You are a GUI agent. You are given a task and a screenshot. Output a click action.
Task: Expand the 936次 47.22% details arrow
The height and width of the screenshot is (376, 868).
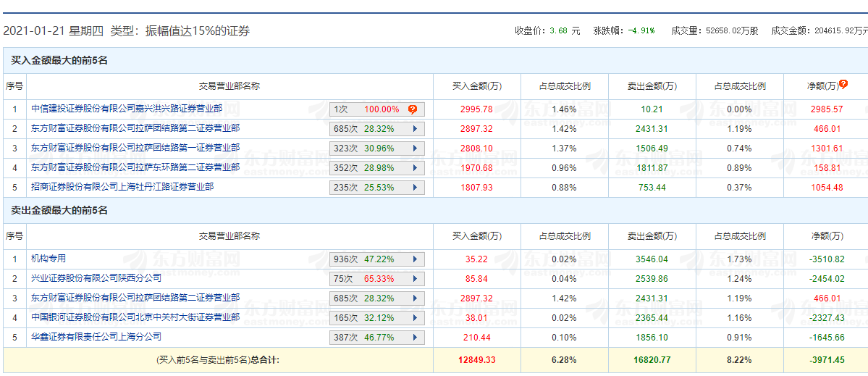click(415, 259)
